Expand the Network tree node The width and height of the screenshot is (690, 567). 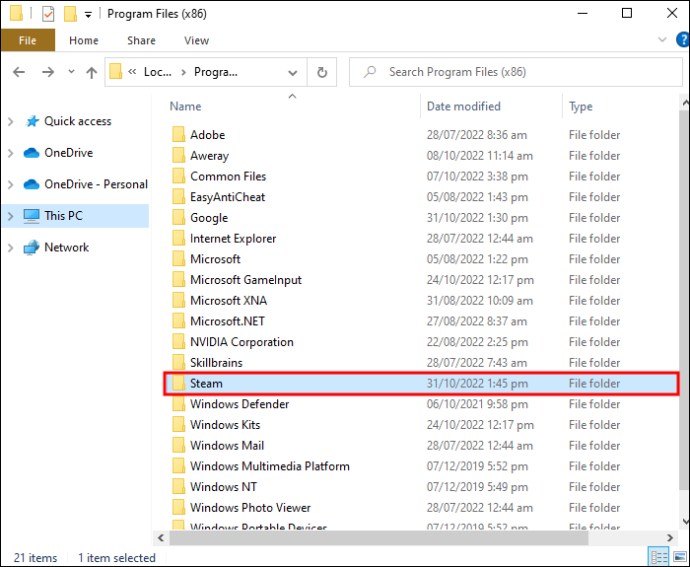pyautogui.click(x=11, y=248)
